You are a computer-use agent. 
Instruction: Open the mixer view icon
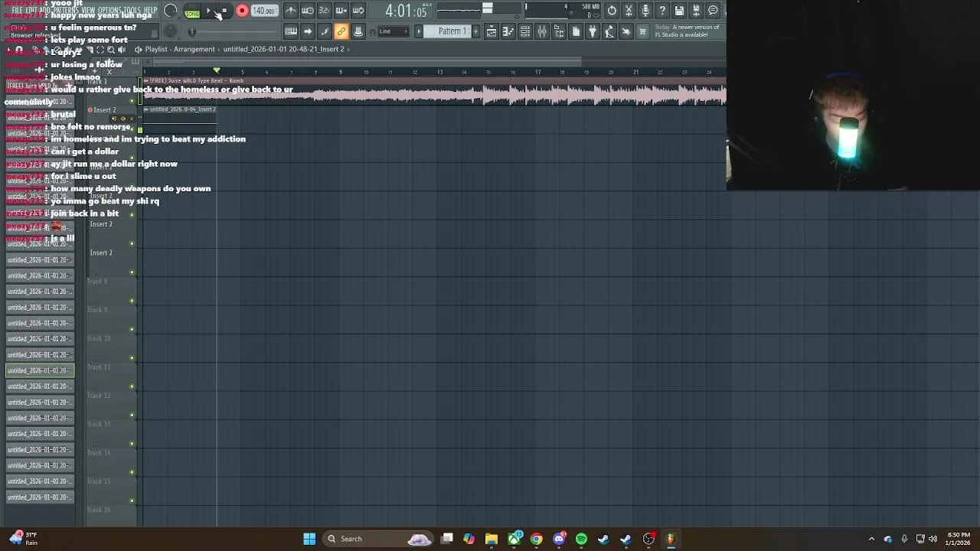coord(542,31)
